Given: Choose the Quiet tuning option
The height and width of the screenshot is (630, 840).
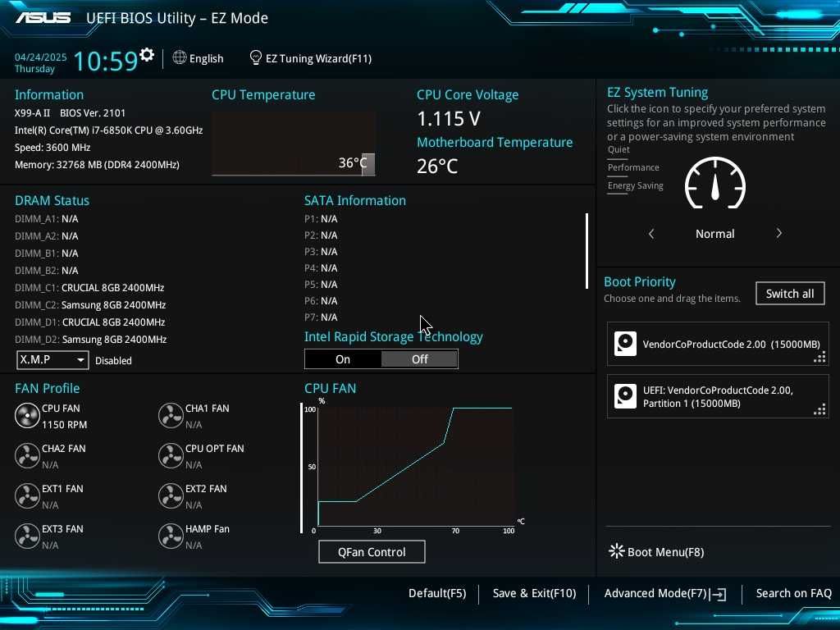Looking at the screenshot, I should (619, 149).
